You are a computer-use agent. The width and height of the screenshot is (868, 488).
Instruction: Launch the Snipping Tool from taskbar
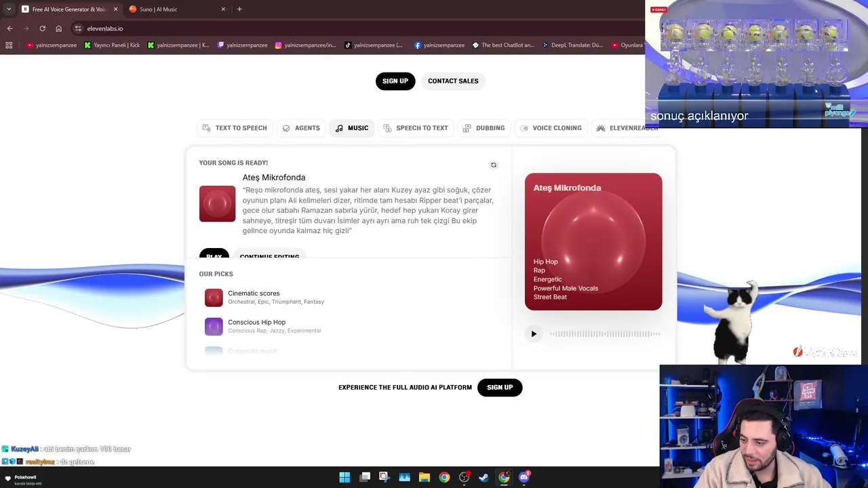(x=384, y=477)
